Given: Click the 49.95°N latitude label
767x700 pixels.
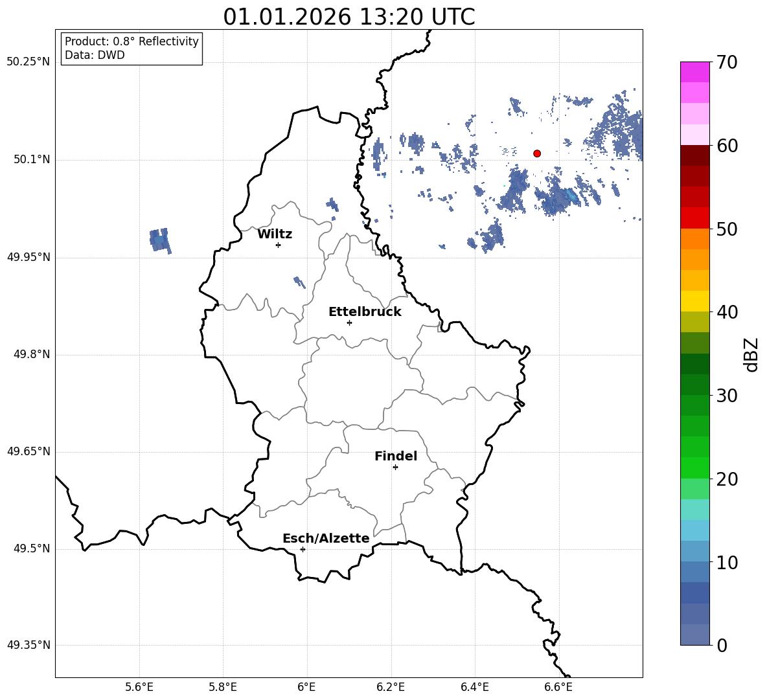Looking at the screenshot, I should [29, 257].
